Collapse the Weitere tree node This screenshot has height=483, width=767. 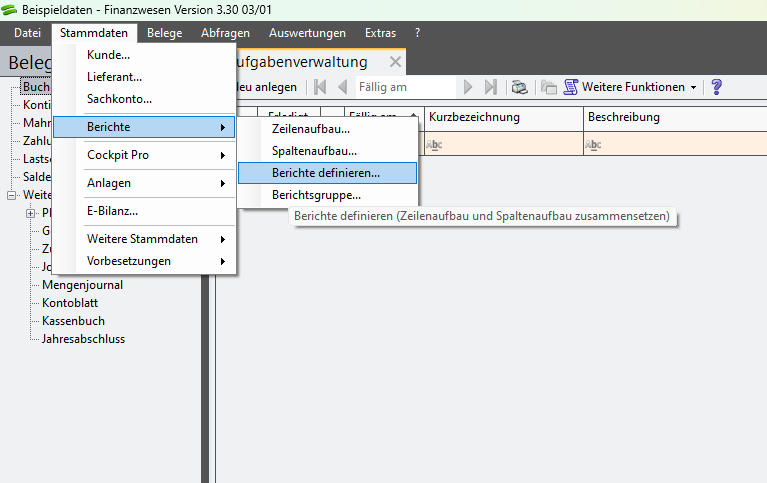click(x=12, y=195)
